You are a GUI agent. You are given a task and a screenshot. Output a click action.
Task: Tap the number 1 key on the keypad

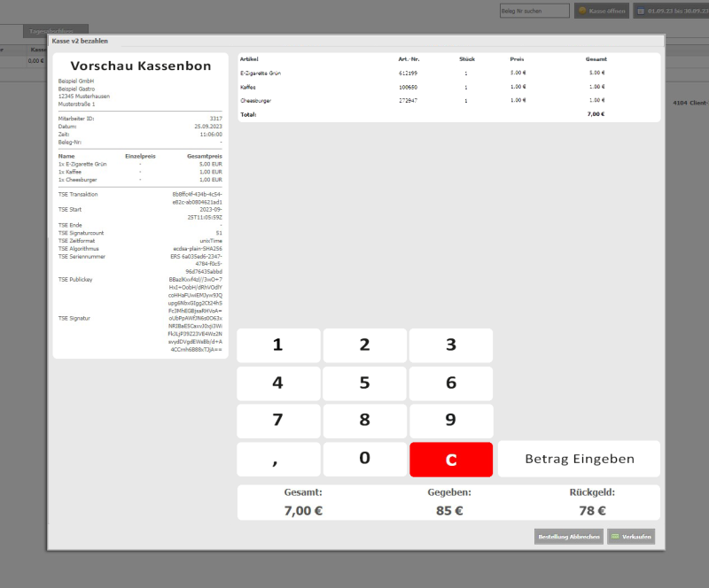(x=278, y=345)
